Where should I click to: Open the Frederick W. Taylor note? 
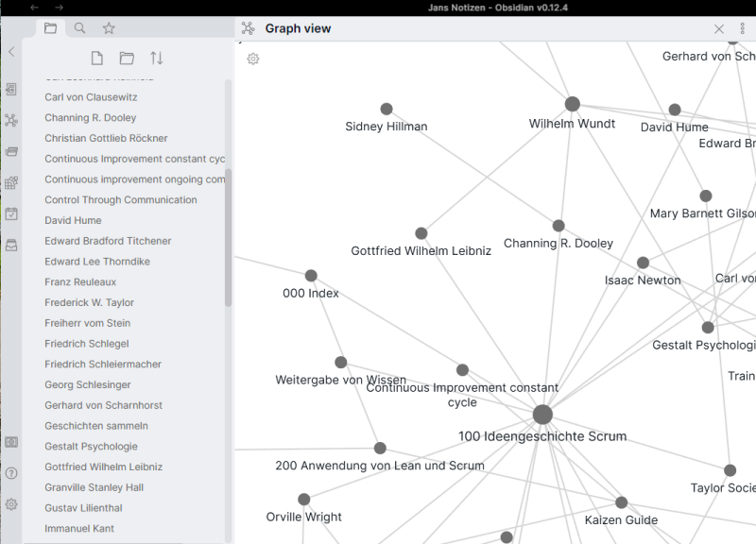click(x=89, y=303)
